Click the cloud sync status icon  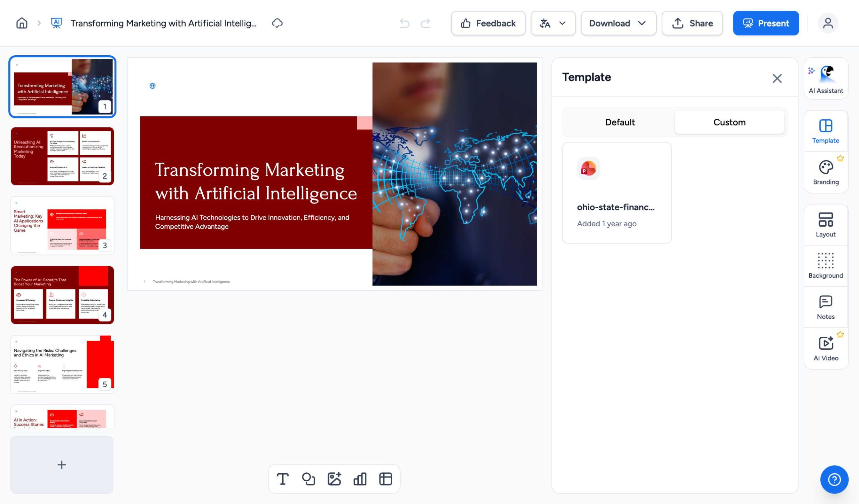coord(277,23)
